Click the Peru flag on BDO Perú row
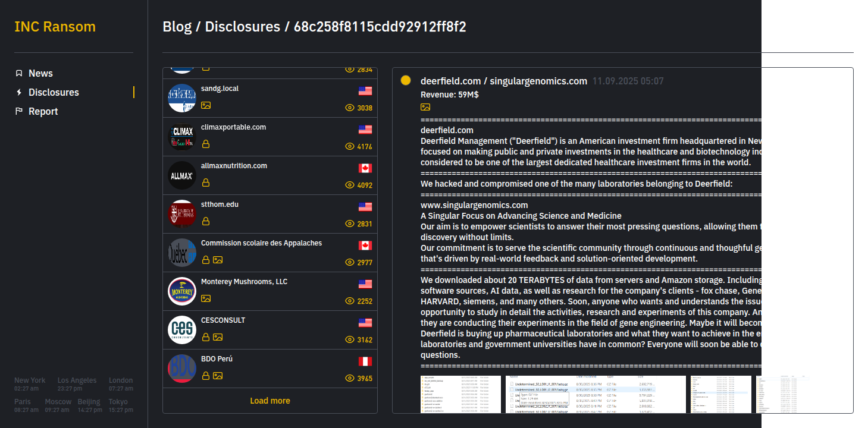Image resolution: width=868 pixels, height=428 pixels. (x=365, y=361)
